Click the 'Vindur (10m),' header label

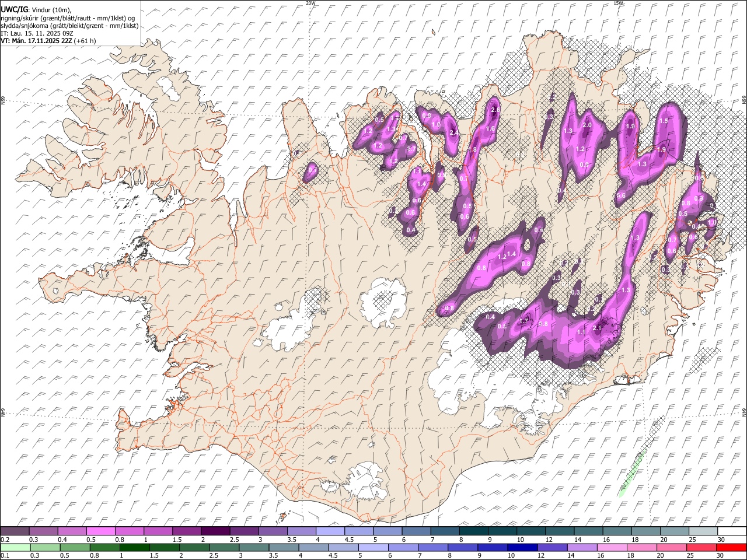51,10
